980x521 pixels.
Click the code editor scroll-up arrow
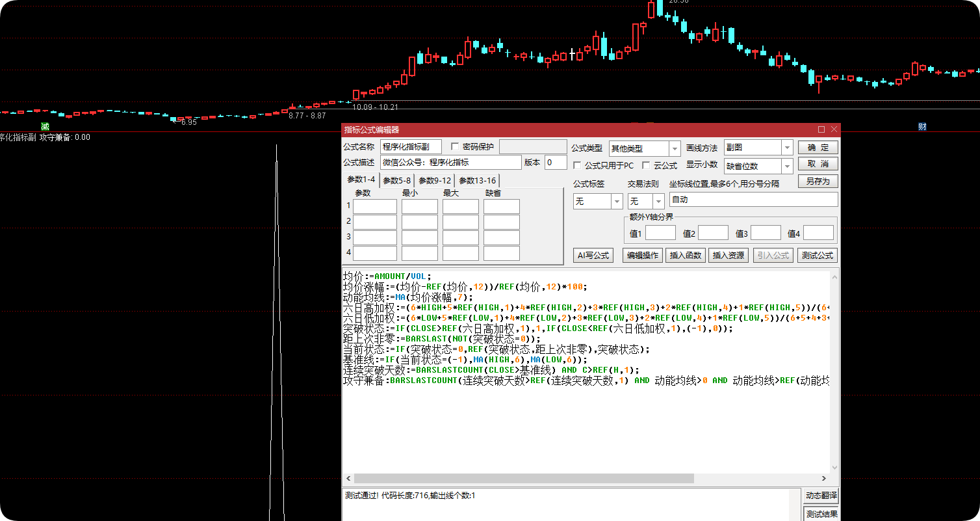click(834, 276)
